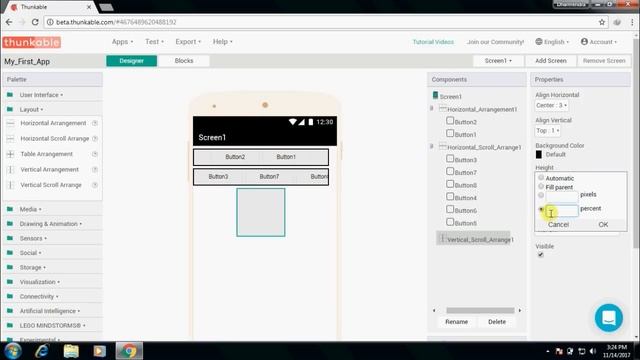The image size is (640, 360).
Task: Bookmark this page with the star icon
Action: coord(602,22)
